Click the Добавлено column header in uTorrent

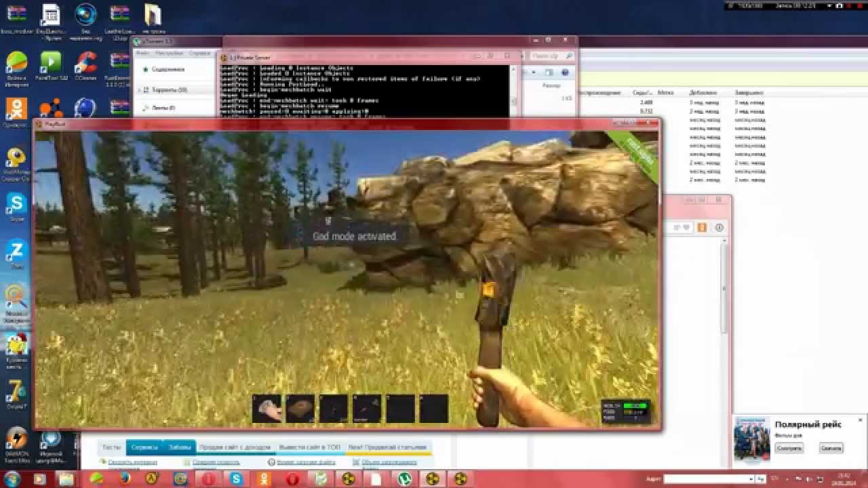click(x=703, y=92)
